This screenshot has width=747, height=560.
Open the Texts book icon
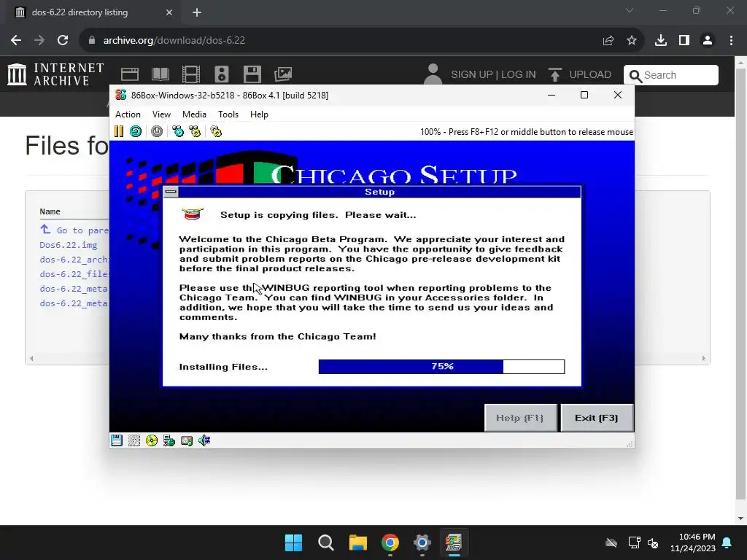tap(160, 74)
